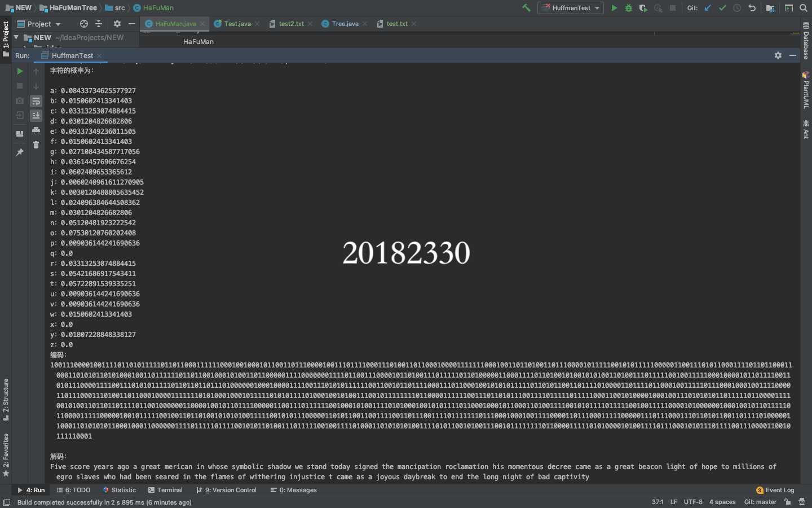Click the Collapse All icon in the Project panel
812x508 pixels.
pos(99,24)
